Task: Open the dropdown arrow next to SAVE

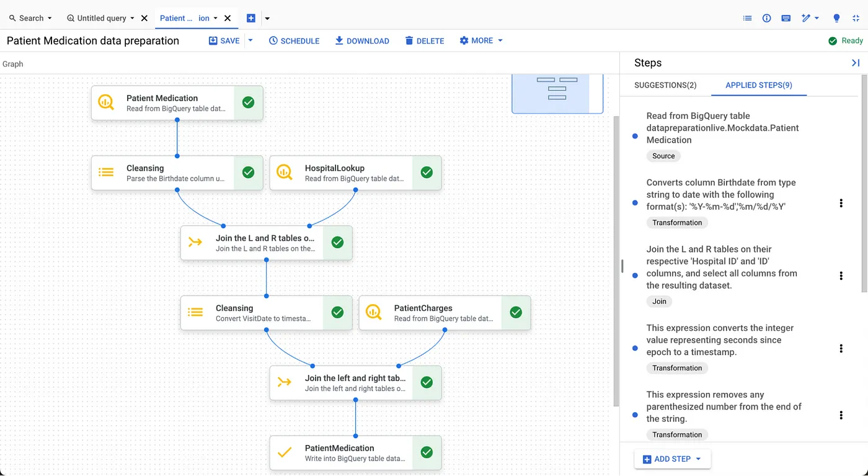Action: coord(250,40)
